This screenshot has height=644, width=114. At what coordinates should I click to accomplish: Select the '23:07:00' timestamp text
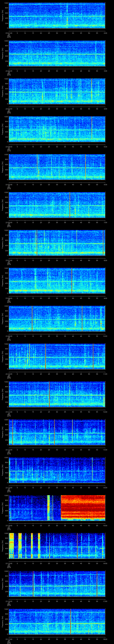pyautogui.click(x=9, y=260)
